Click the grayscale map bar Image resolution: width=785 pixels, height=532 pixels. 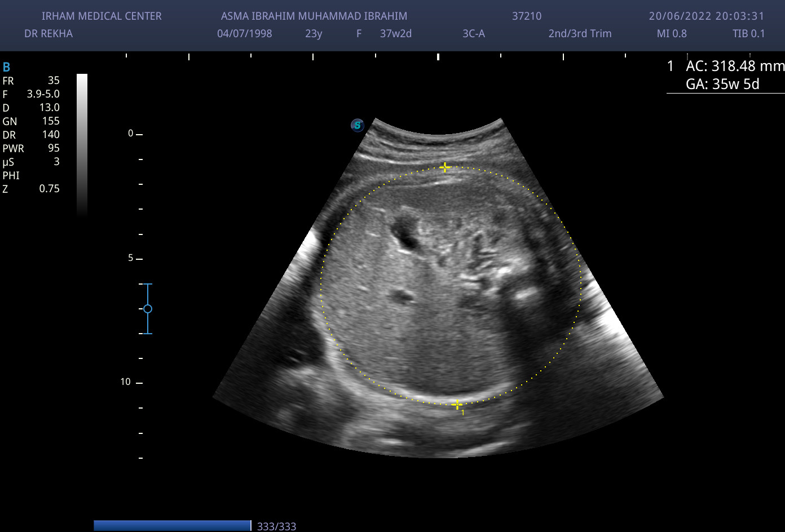(82, 144)
